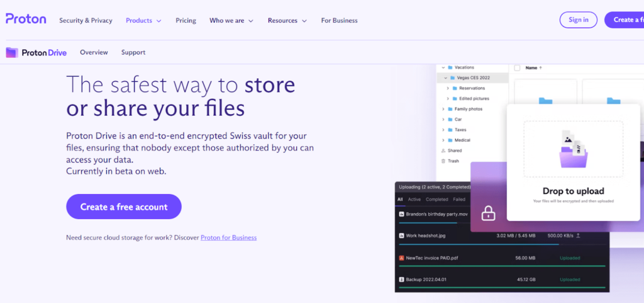Switch to the Active uploads tab
Screen dimensions: 644x303
(414, 200)
